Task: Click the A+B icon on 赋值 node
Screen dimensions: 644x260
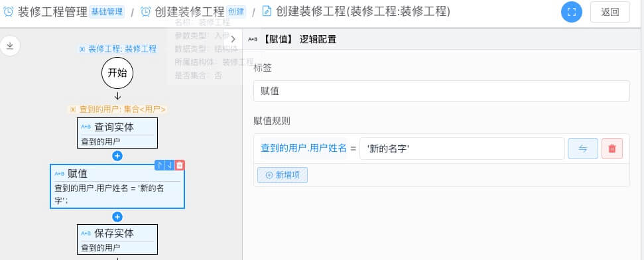Action: tap(60, 174)
